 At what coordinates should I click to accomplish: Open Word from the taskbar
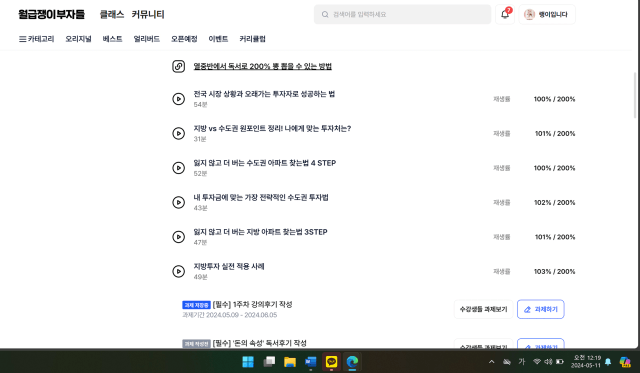311,362
